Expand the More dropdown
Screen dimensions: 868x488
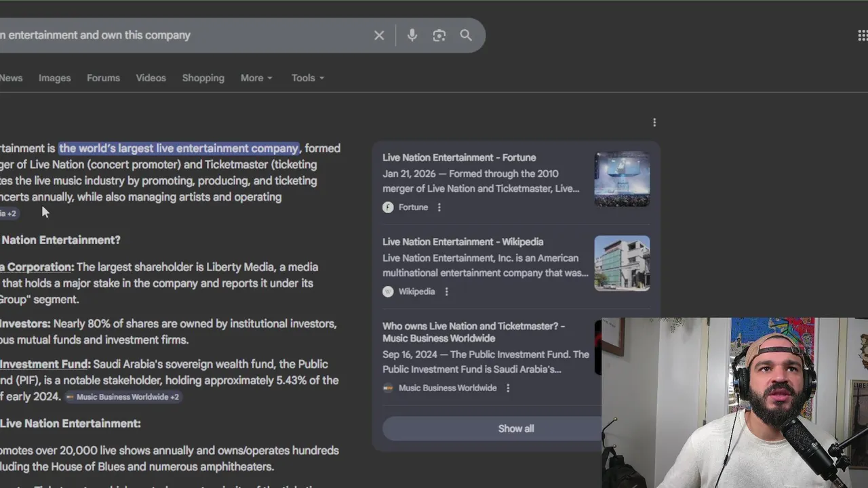click(x=256, y=78)
